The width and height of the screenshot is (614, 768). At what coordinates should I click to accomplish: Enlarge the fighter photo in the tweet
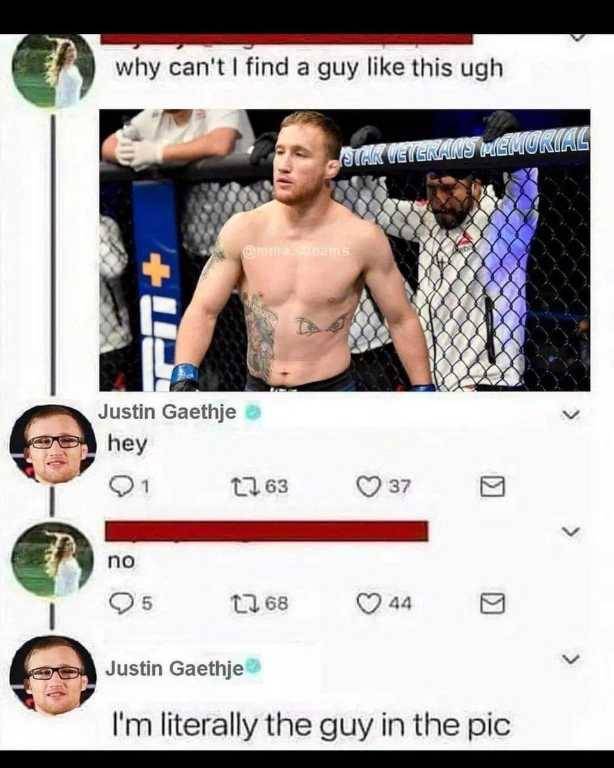345,250
